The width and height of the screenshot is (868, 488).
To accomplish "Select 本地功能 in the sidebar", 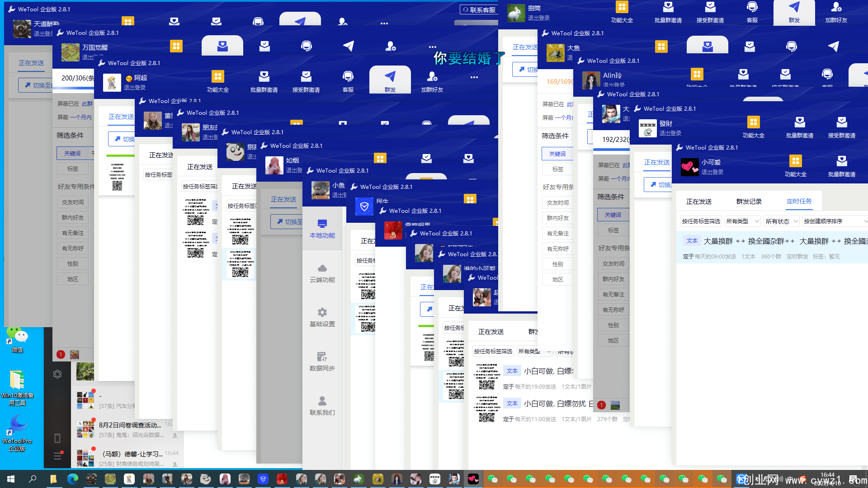I will click(x=322, y=229).
